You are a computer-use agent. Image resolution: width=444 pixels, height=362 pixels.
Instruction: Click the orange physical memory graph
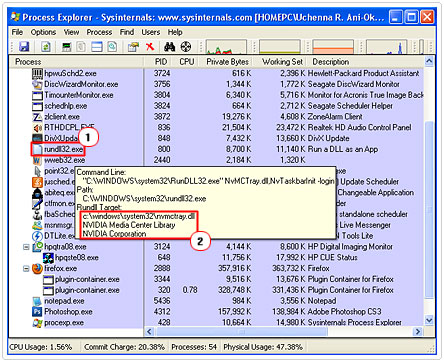(333, 47)
